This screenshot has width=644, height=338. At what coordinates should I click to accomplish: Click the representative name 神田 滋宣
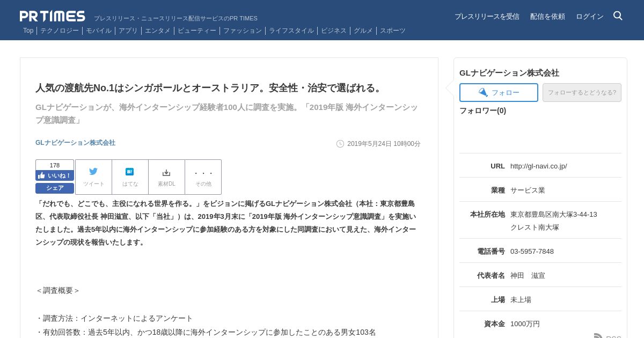click(x=528, y=276)
